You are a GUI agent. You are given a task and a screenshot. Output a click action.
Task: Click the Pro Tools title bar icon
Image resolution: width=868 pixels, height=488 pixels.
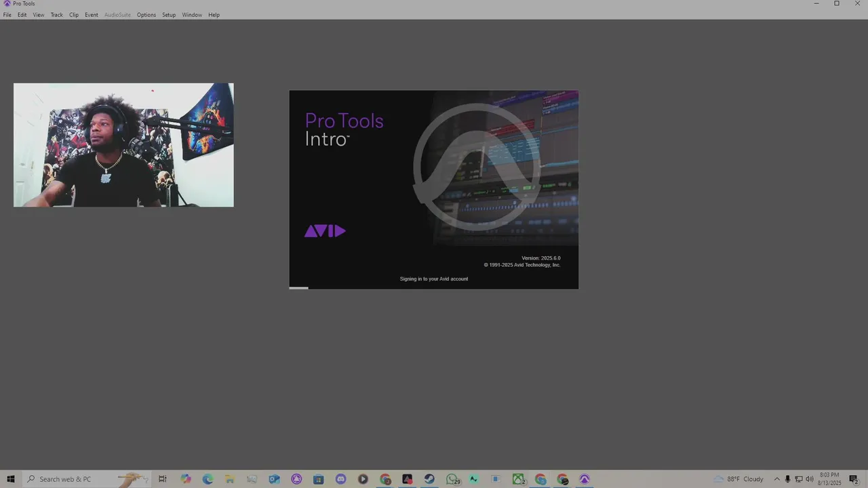point(7,3)
